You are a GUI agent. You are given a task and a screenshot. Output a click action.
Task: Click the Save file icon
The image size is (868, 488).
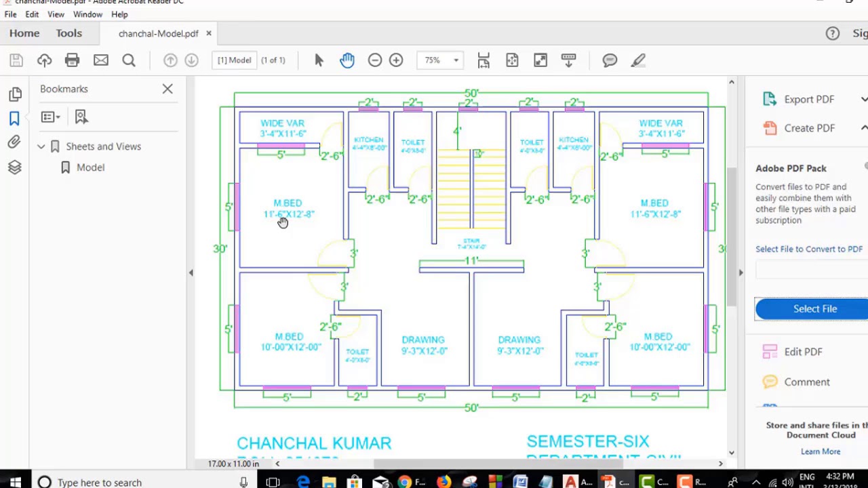coord(16,60)
